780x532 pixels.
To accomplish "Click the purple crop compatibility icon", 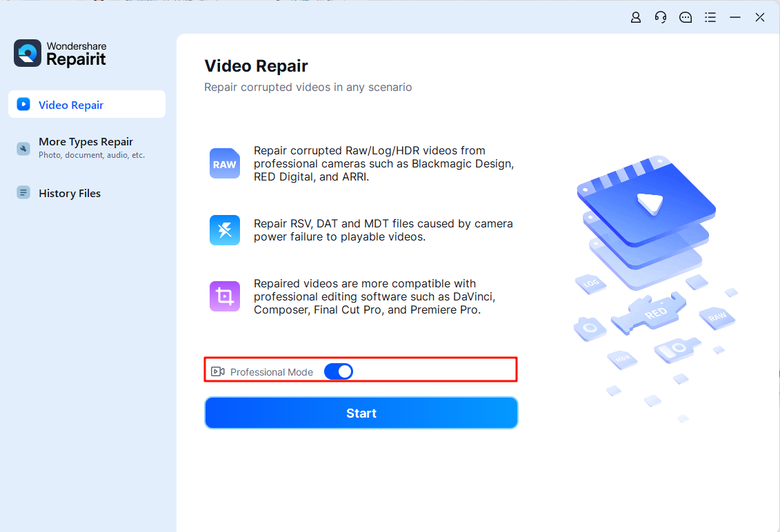I will 225,296.
